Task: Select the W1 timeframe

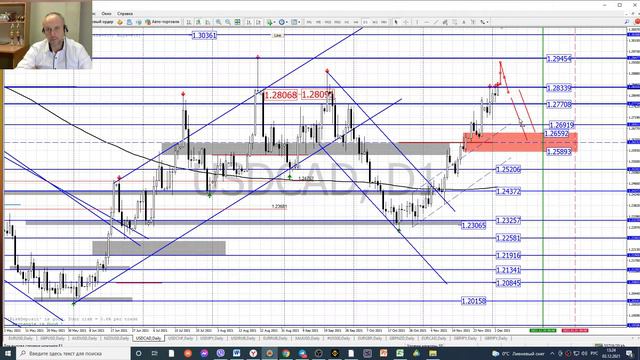Action: [x=375, y=22]
